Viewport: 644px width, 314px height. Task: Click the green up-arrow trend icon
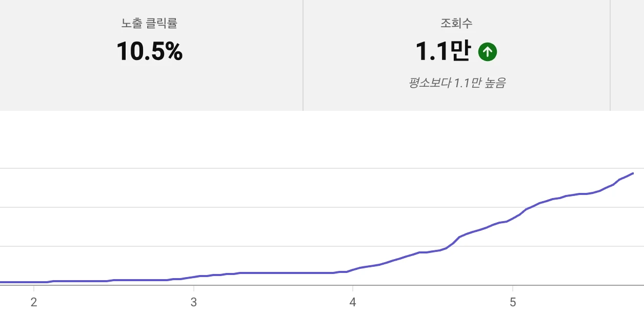tap(488, 52)
